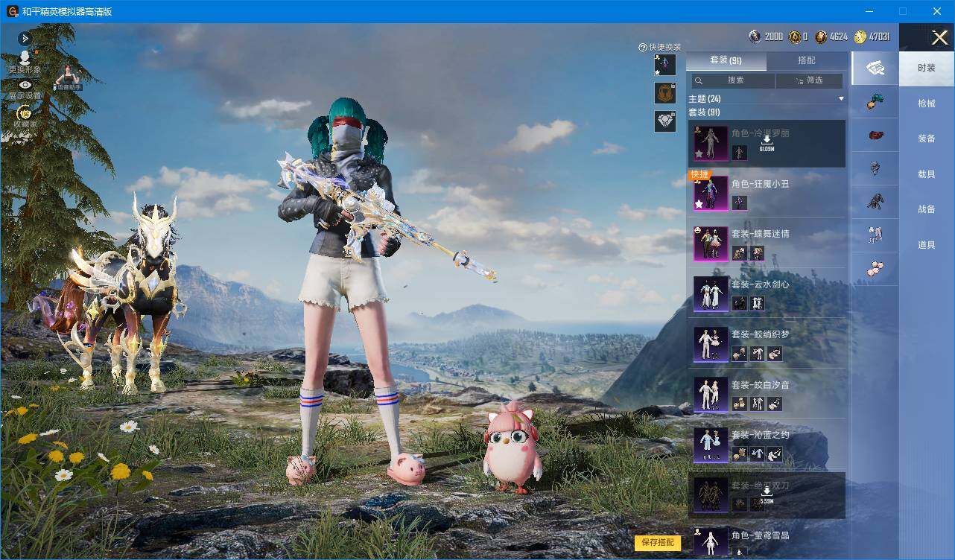Select the 角色-狂魔小丑 outfit thumbnail

click(711, 193)
